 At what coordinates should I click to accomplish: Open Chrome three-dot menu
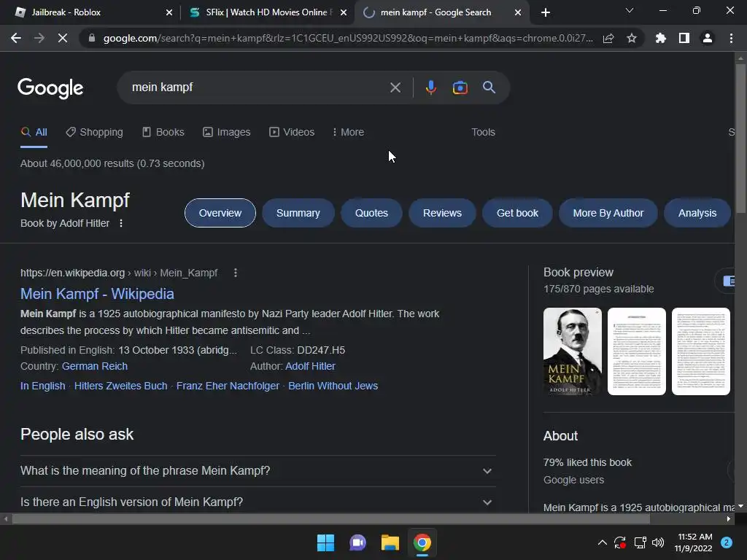[x=731, y=38]
